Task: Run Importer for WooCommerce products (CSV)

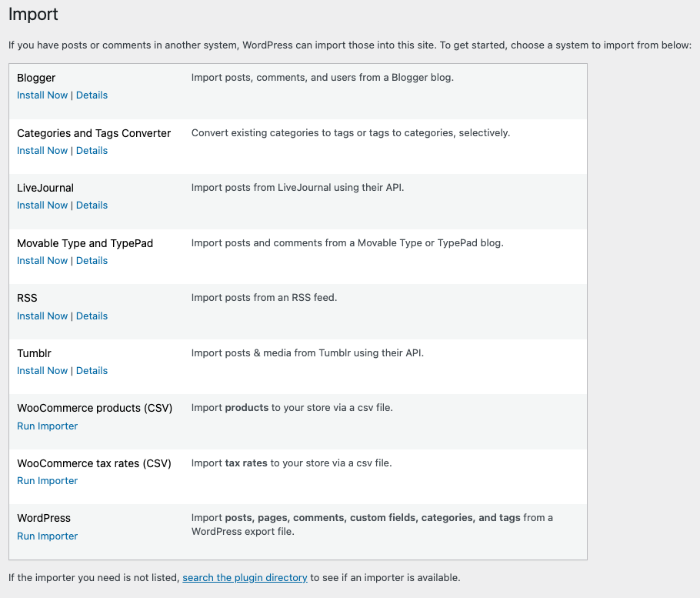Action: (48, 426)
